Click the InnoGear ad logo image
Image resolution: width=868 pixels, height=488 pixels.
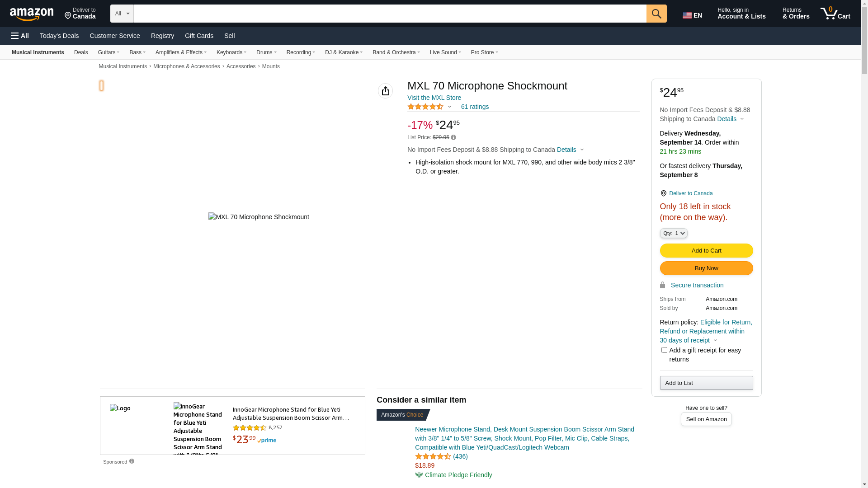point(120,408)
